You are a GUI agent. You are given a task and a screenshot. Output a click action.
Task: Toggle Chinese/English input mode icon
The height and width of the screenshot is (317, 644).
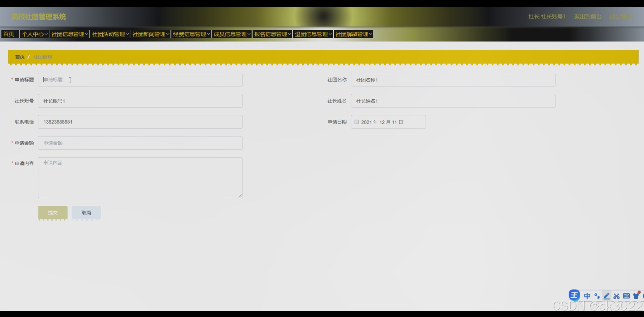click(587, 296)
